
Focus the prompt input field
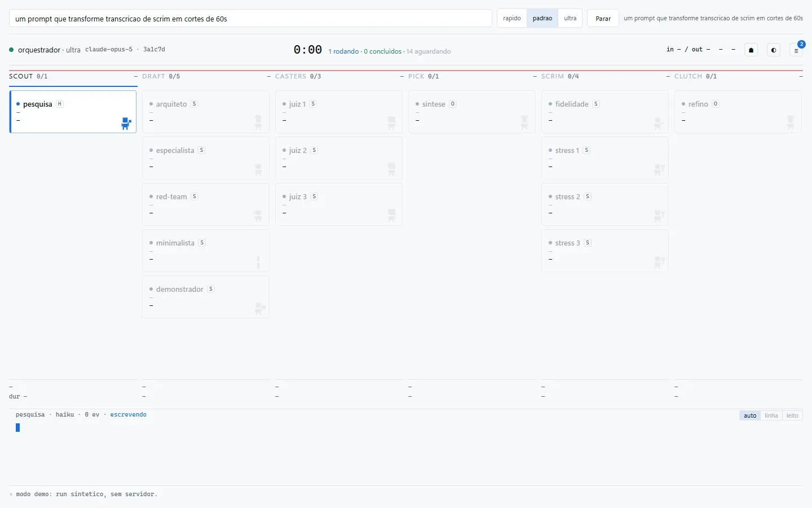(250, 18)
